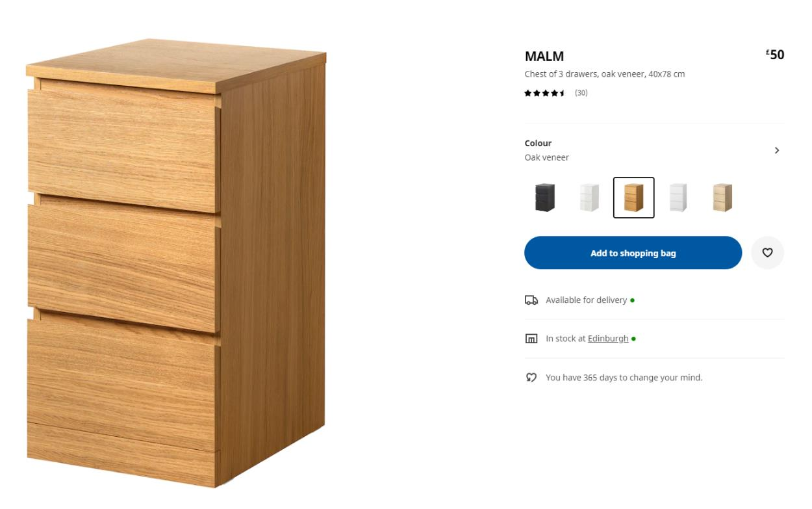Choose the white stained oak veneer swatch
This screenshot has width=812, height=509.
(722, 198)
